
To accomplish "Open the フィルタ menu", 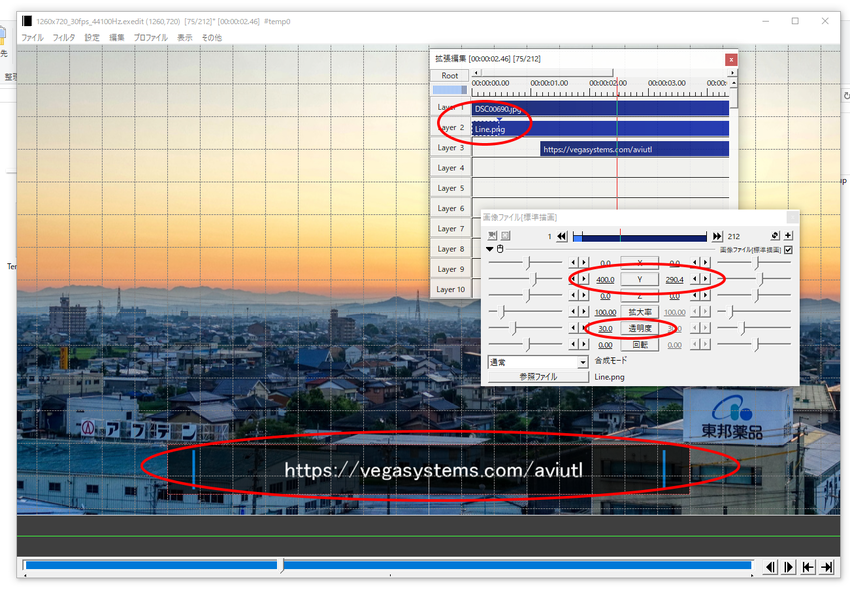I will [64, 37].
